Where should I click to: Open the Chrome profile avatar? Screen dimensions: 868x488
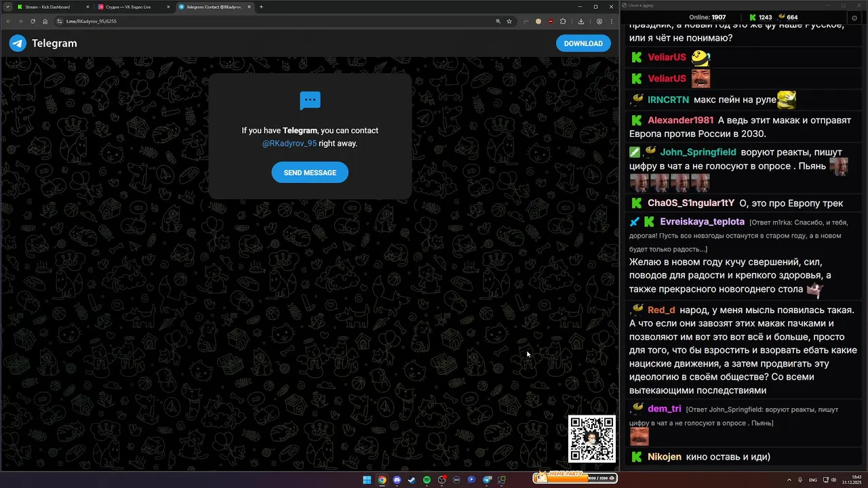coord(599,21)
